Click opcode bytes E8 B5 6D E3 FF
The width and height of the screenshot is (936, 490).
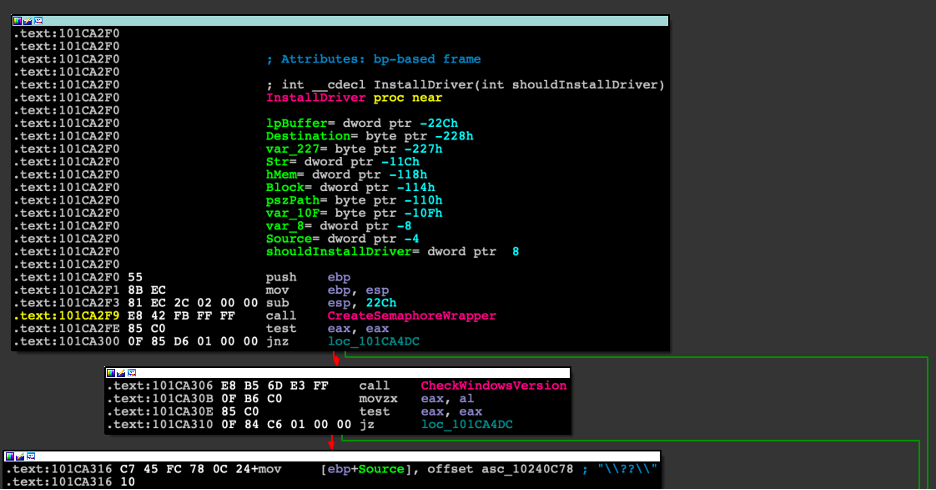point(275,386)
